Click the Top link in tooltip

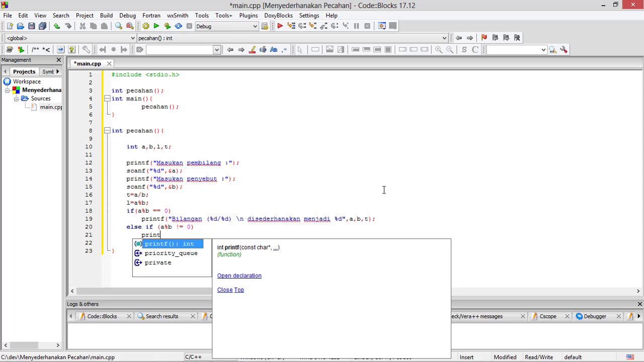(239, 290)
